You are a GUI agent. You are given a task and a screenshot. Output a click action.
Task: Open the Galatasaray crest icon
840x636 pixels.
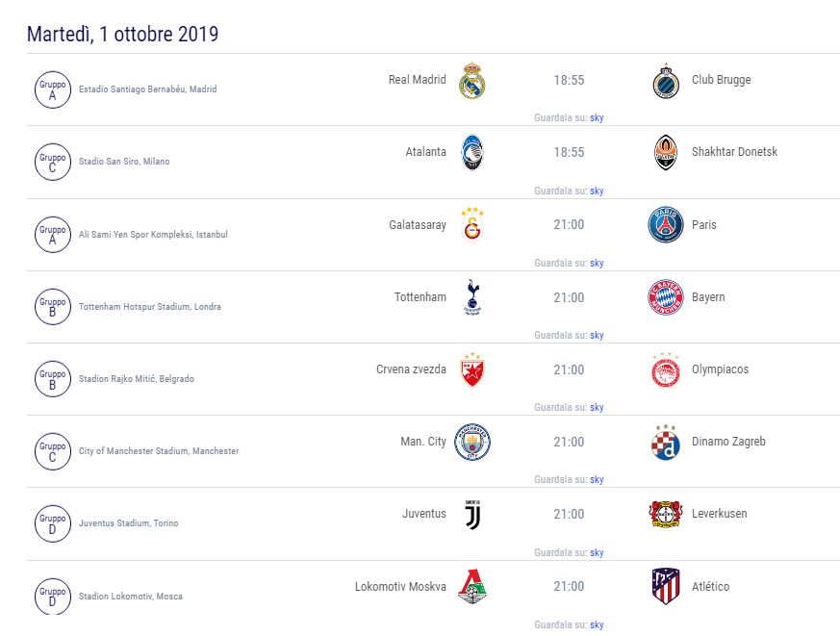(x=472, y=225)
